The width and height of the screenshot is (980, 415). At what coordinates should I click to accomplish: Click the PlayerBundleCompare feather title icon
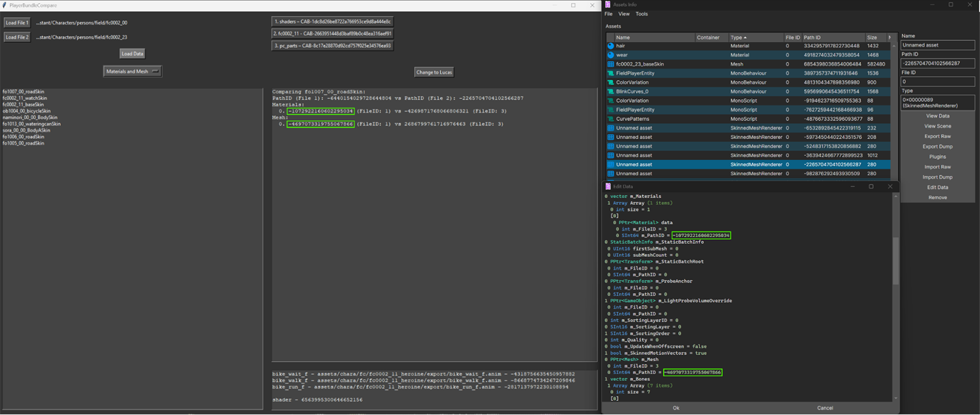(x=5, y=5)
